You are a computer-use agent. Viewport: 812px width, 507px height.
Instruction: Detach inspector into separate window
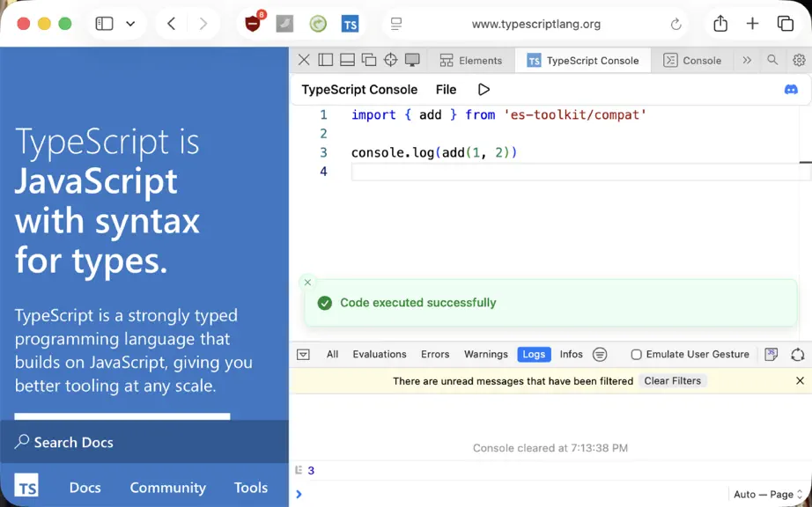point(369,60)
